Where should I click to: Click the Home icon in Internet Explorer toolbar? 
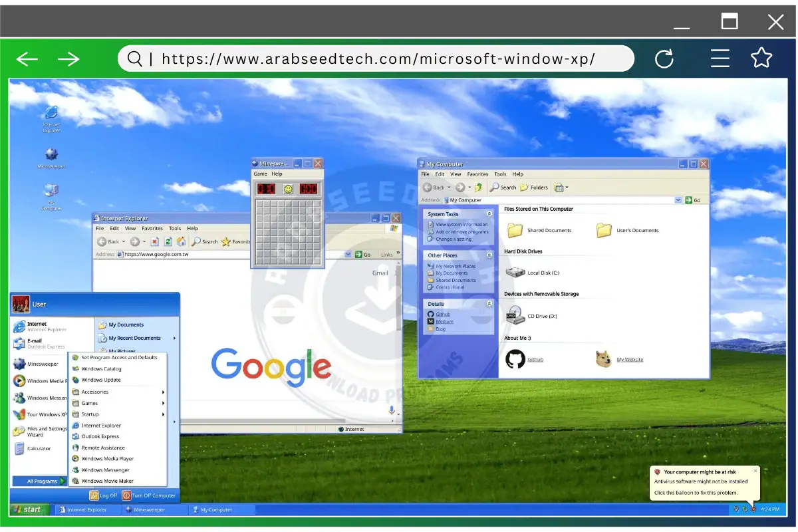coord(181,241)
